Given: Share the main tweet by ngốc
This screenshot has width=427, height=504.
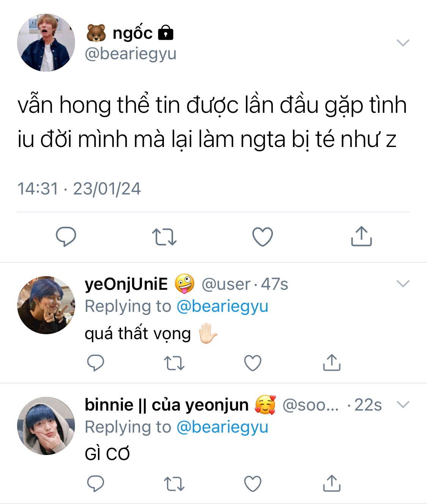Looking at the screenshot, I should click(x=361, y=237).
